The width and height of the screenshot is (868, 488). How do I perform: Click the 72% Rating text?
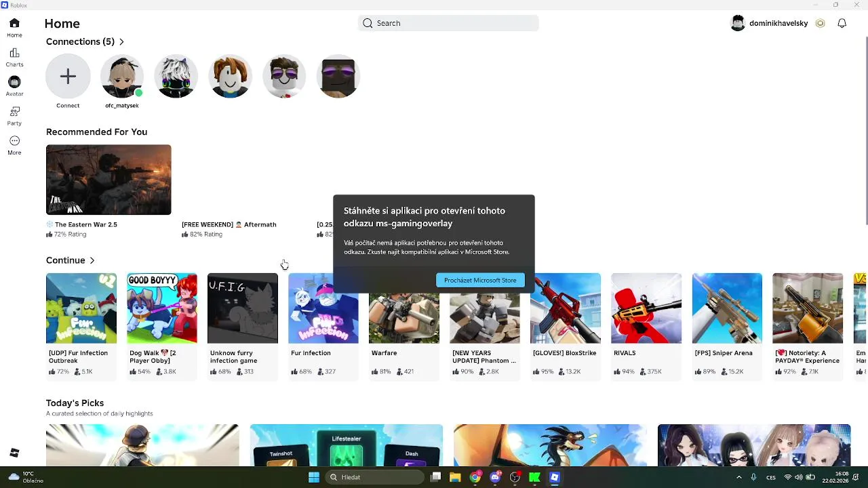(71, 234)
